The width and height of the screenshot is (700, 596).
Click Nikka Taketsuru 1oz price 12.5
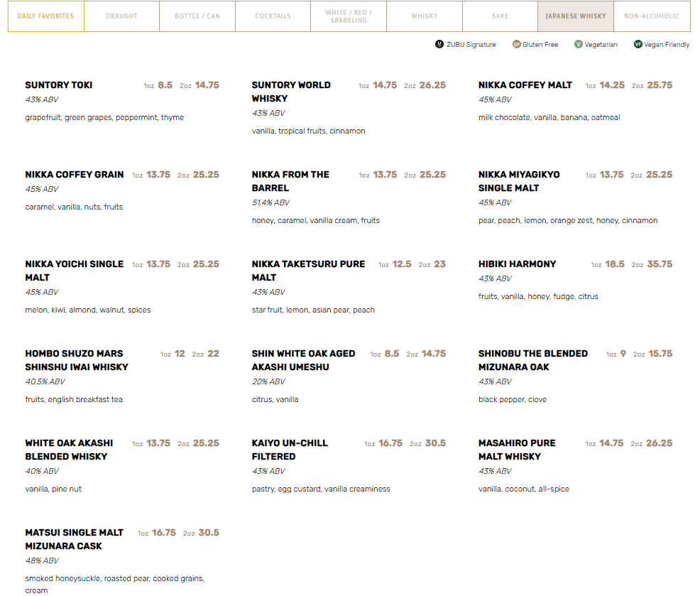402,264
